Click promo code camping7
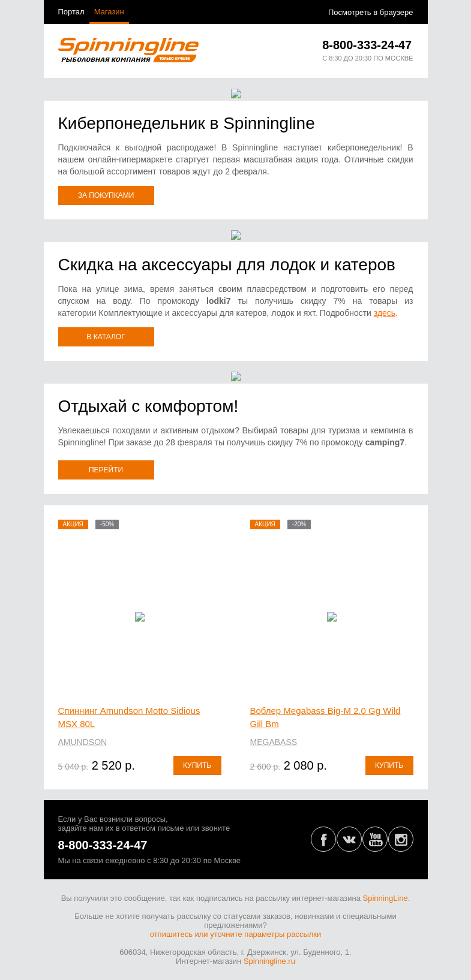Screen dimensions: 471x980 (x=385, y=442)
